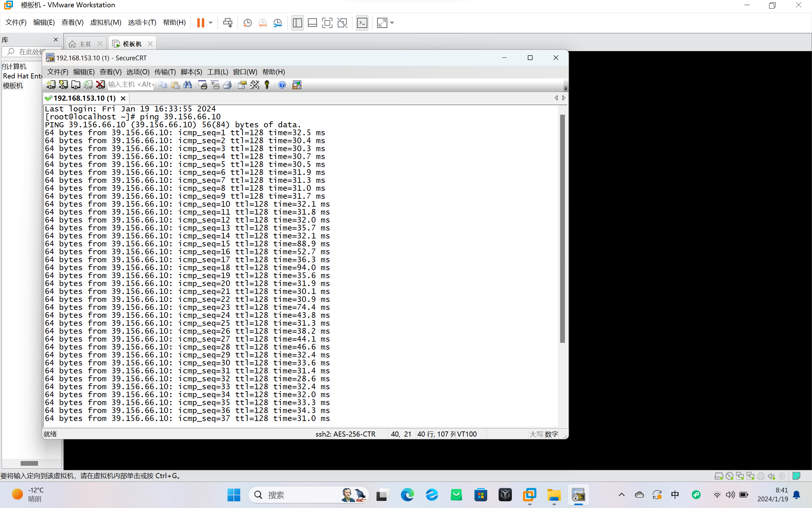Select 模板机 in VMware library tree
812x508 pixels.
pyautogui.click(x=13, y=86)
